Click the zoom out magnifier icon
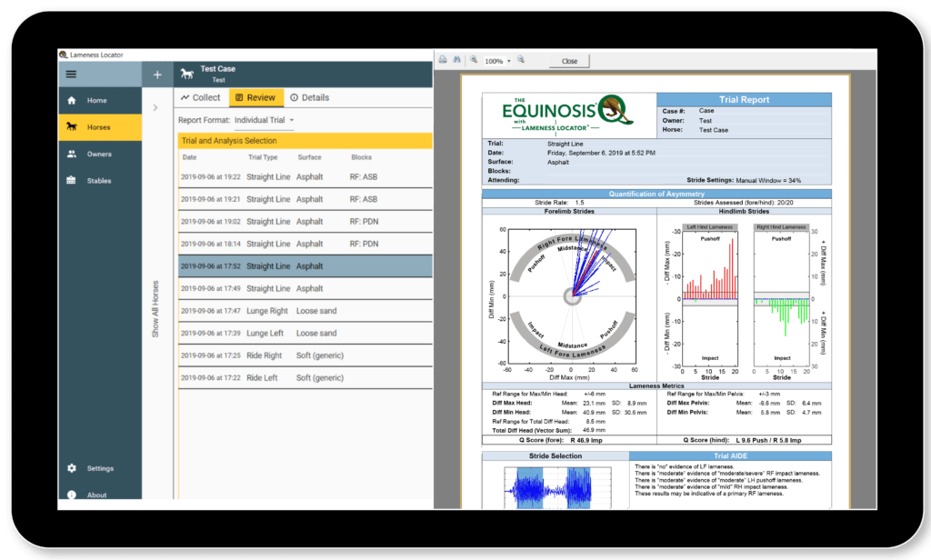Screen dimensions: 931x560 pos(474,60)
